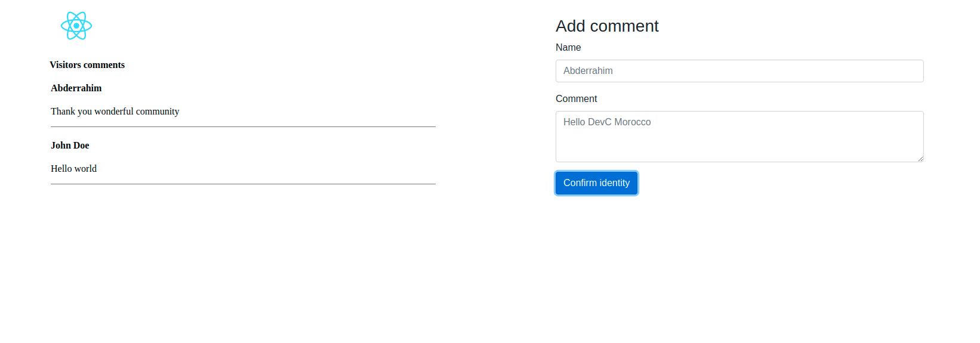Screen dimensions: 980x343
Task: Click the Visitors comments heading
Action: [x=87, y=65]
